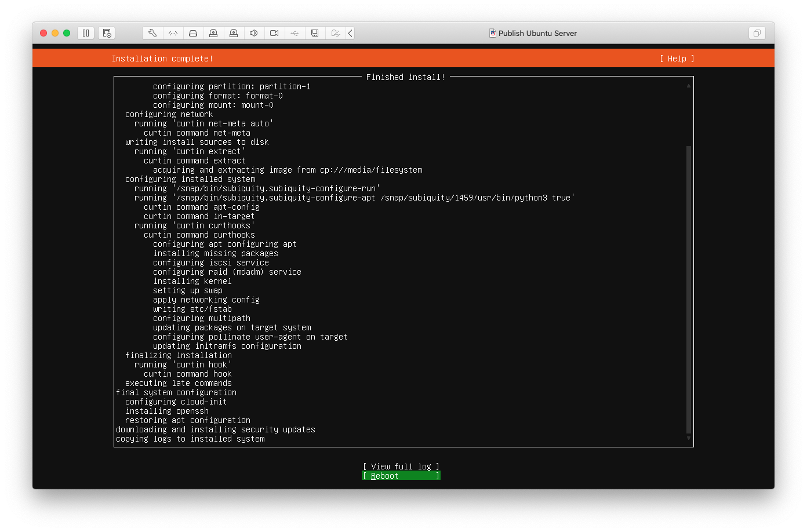Click the scroll up arrow of log
The image size is (807, 532).
click(x=689, y=86)
